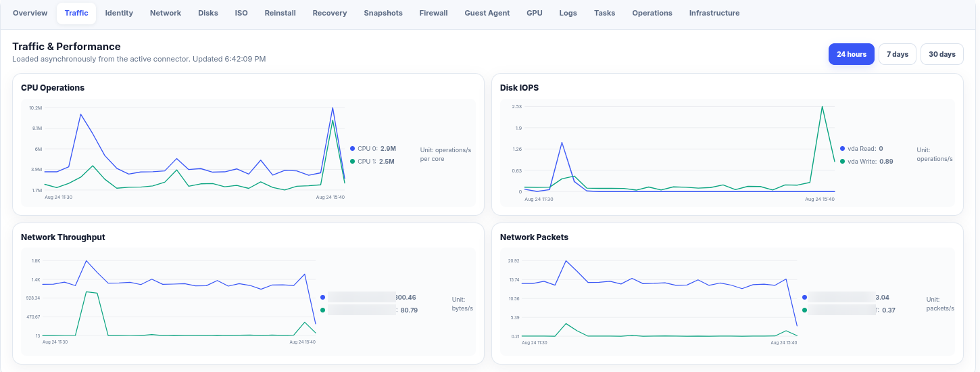Screen dimensions: 980x372
Task: Click blue legend dot in Network Throughput
Action: tap(322, 297)
